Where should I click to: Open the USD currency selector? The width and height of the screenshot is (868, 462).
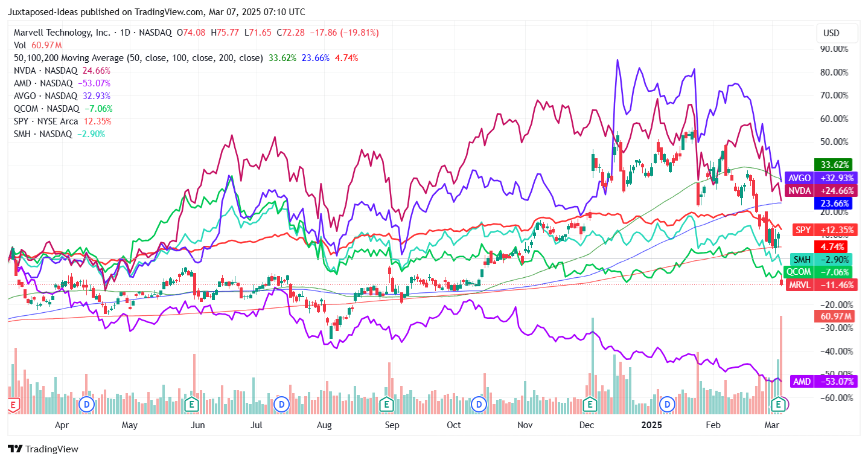pyautogui.click(x=838, y=33)
